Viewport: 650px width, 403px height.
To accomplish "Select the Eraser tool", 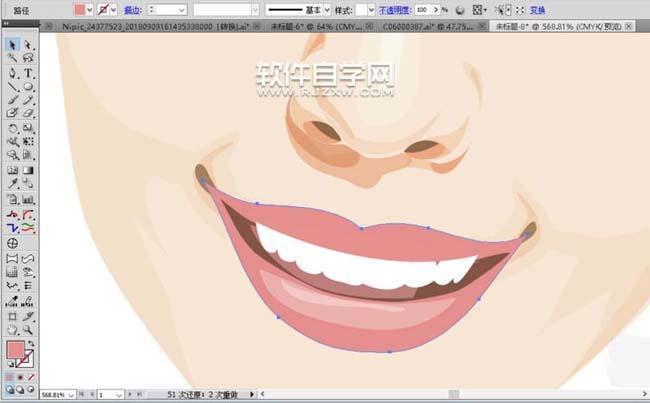I will click(28, 112).
